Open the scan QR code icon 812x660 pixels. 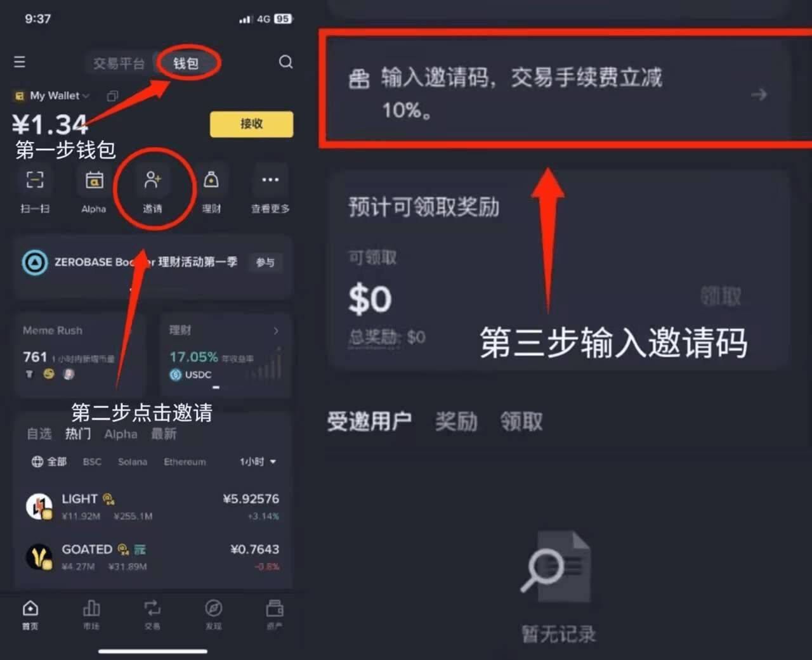coord(35,180)
